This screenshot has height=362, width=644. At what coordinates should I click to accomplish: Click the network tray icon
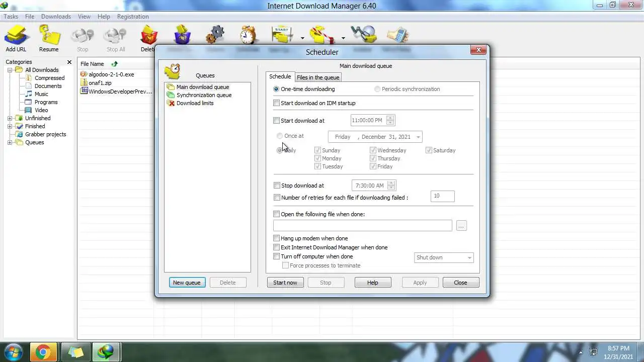point(593,352)
